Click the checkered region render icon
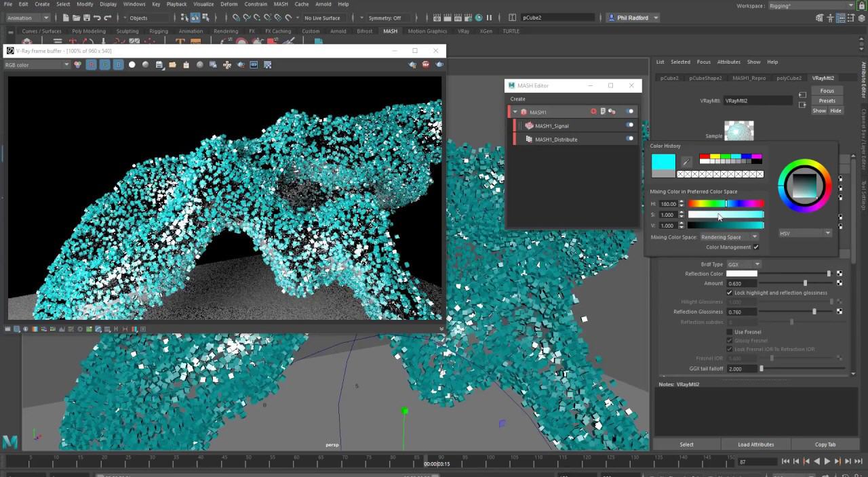This screenshot has width=868, height=477. tap(267, 64)
